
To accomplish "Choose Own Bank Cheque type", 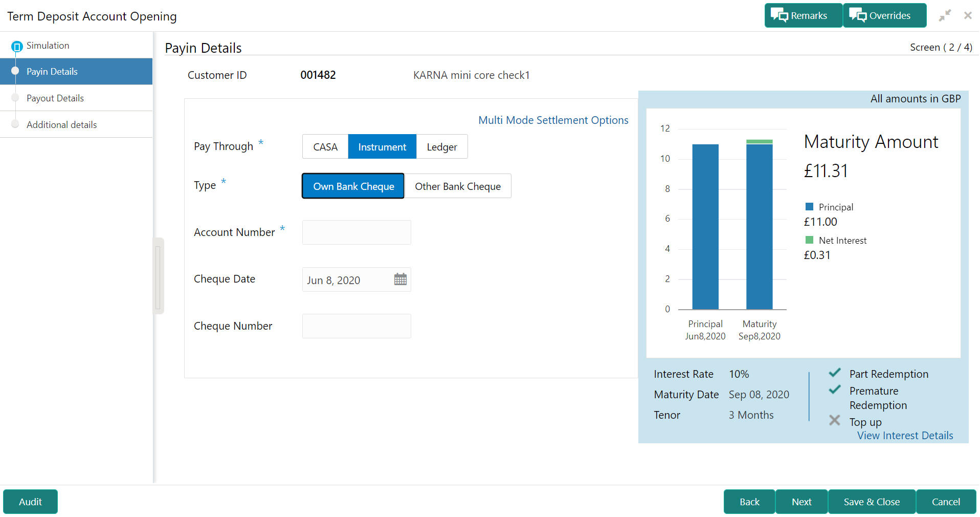I will [353, 186].
